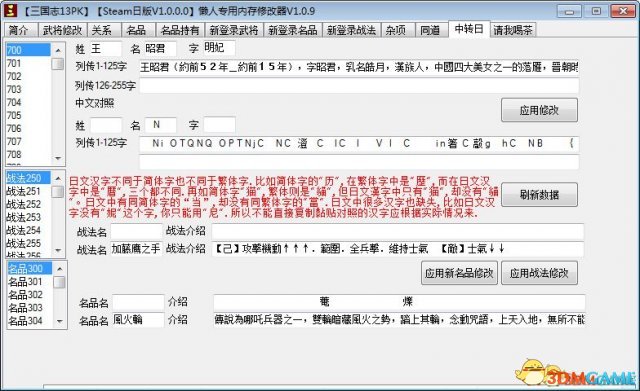Click the 应用新名品修改 button
The height and width of the screenshot is (391, 640).
pos(459,273)
